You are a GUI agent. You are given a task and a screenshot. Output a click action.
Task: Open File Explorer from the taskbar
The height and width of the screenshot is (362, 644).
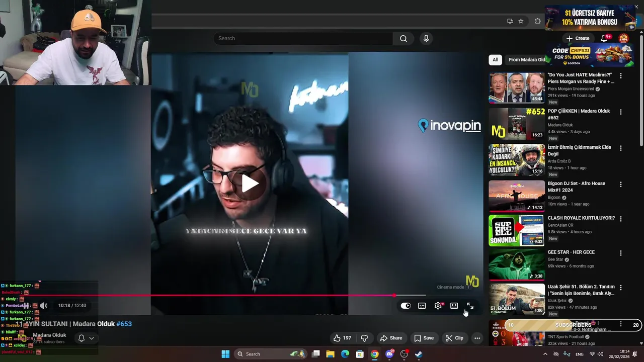[331, 354]
